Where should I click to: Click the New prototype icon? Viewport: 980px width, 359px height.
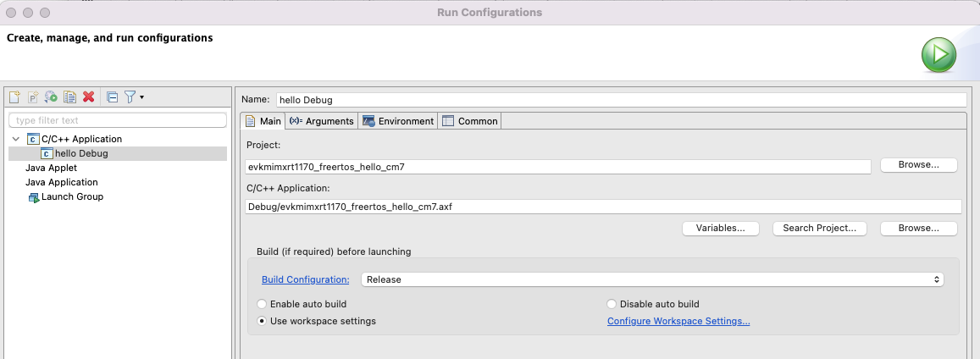(x=33, y=97)
